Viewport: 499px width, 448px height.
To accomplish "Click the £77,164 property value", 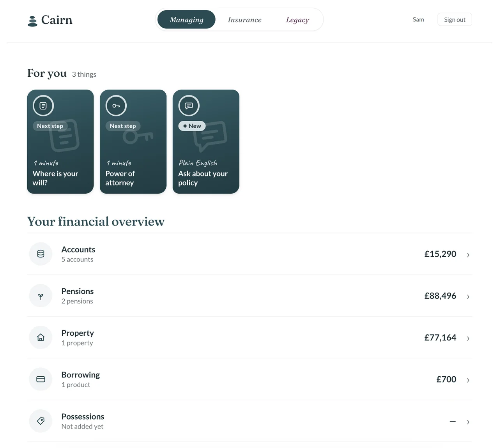I will (x=440, y=337).
